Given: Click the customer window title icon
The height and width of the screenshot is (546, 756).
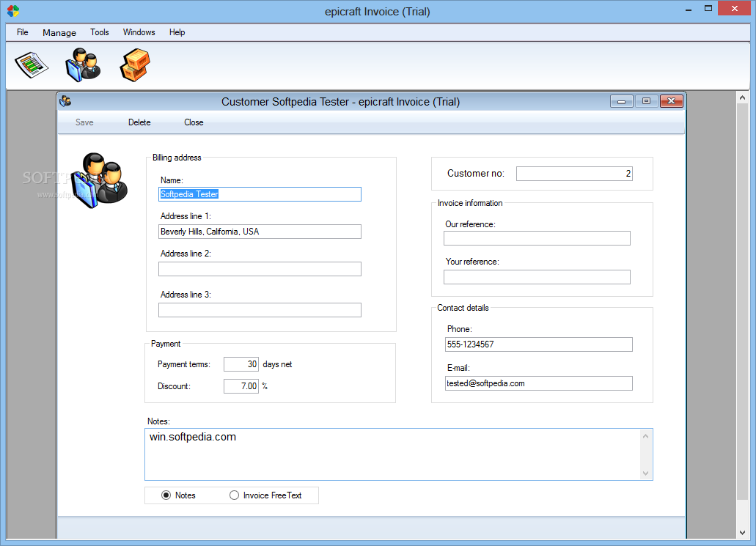Looking at the screenshot, I should point(65,101).
